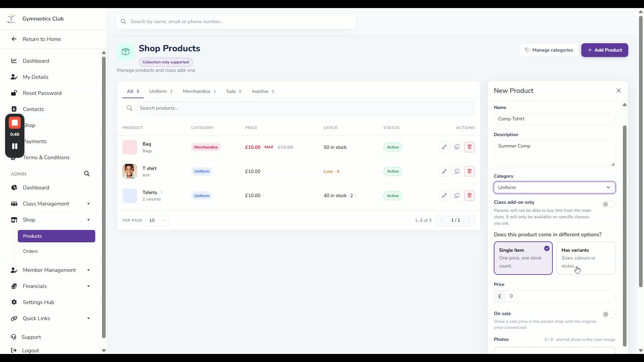The height and width of the screenshot is (362, 644).
Task: Switch to the Inactive products tab
Action: click(x=263, y=92)
